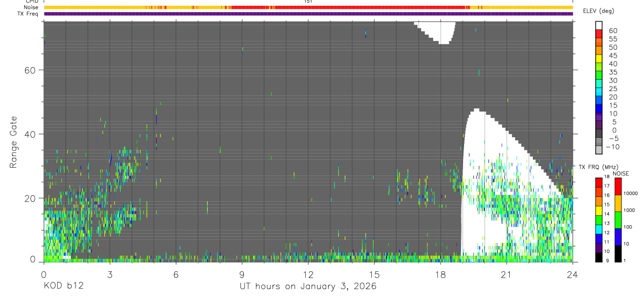Click the 'Noise' row label at top
Viewport: 644px width, 297px height.
coord(32,7)
